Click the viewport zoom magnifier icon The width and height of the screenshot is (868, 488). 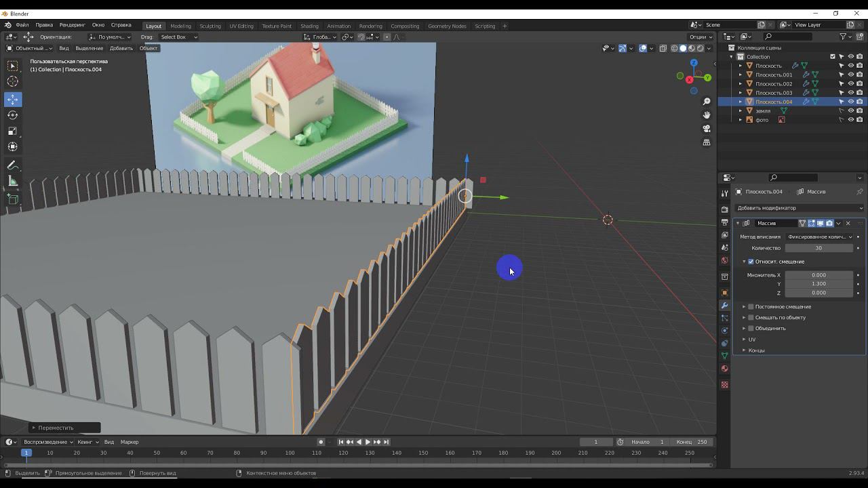tap(707, 102)
